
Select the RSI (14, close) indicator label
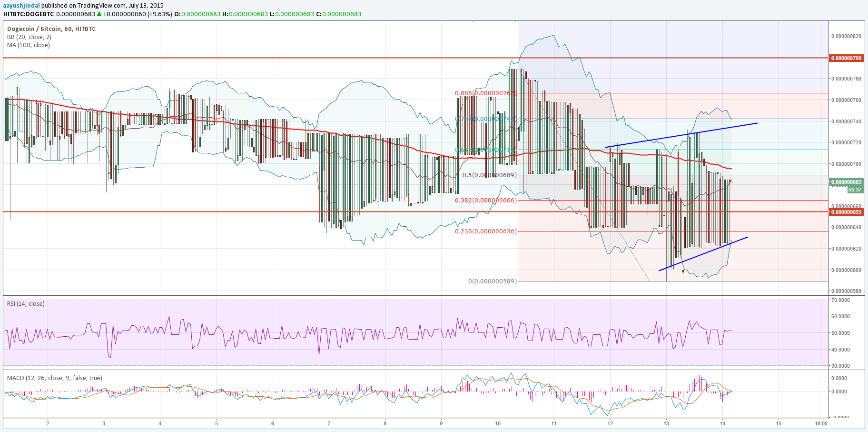pos(26,304)
